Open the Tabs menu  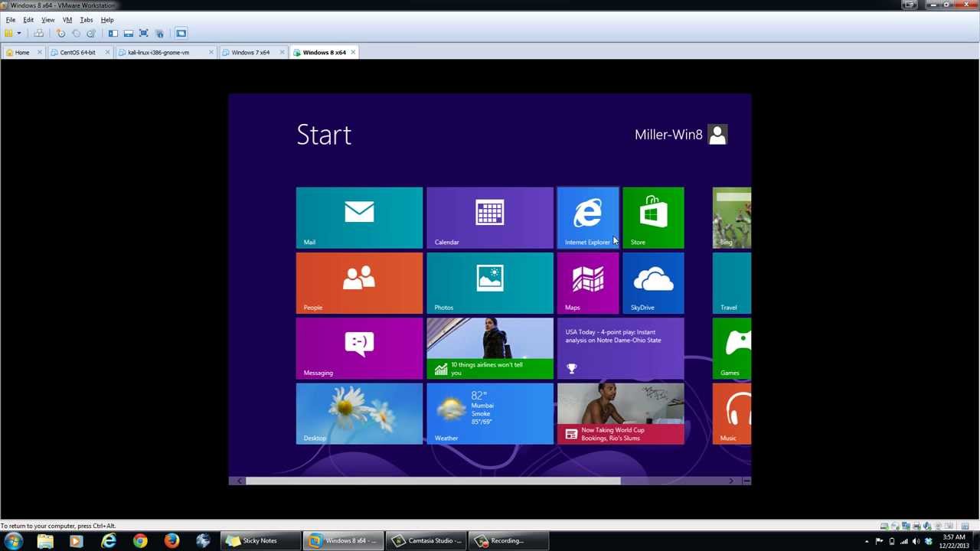pos(87,20)
